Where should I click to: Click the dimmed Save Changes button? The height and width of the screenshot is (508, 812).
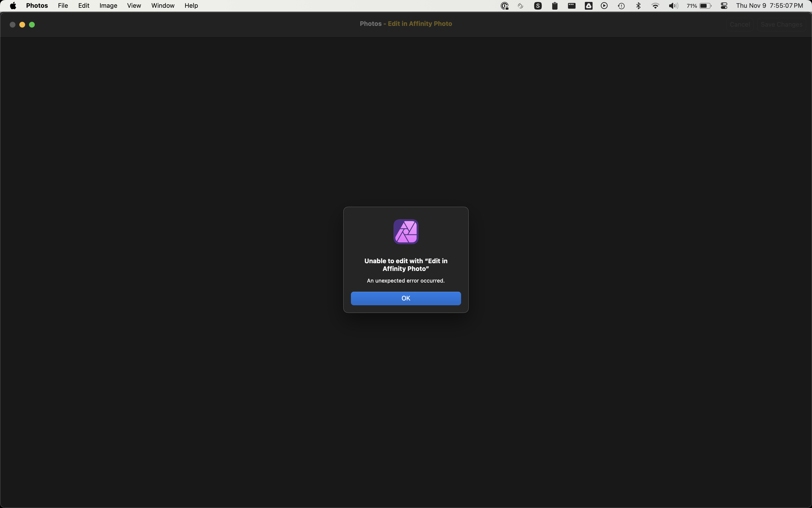(782, 24)
